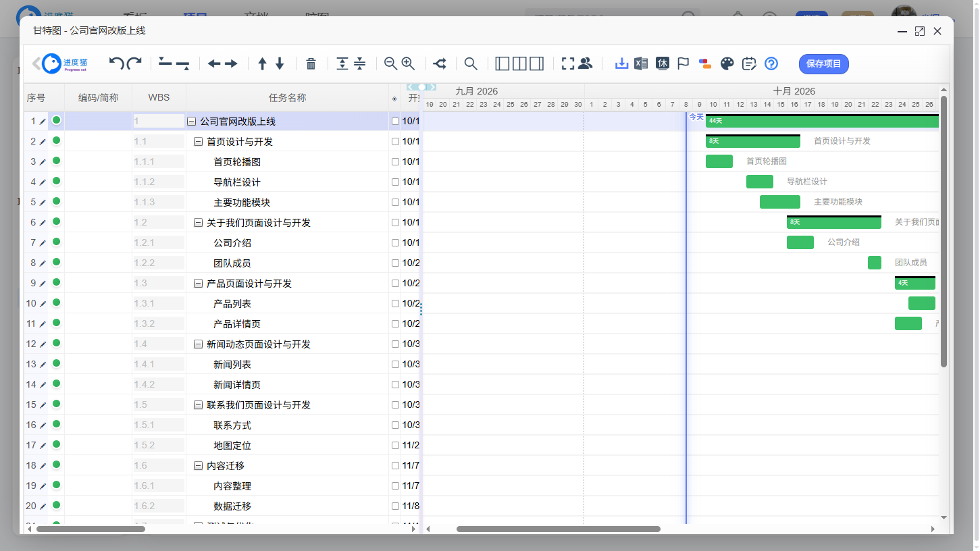
Task: Check milestone box for 新闻列表
Action: 395,365
